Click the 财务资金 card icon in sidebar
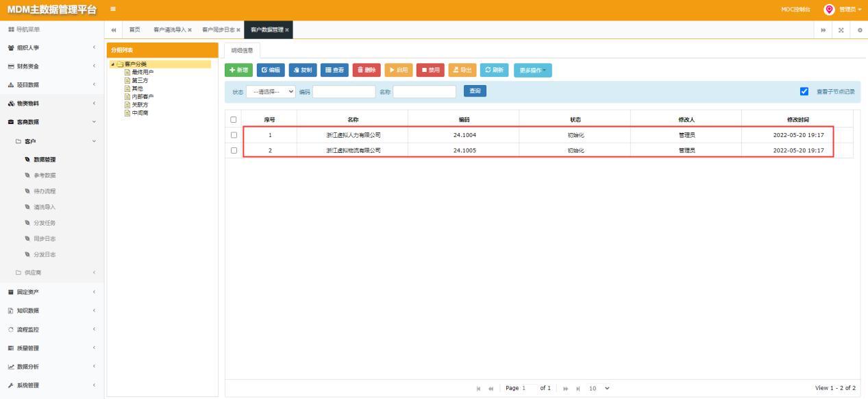 pos(11,66)
